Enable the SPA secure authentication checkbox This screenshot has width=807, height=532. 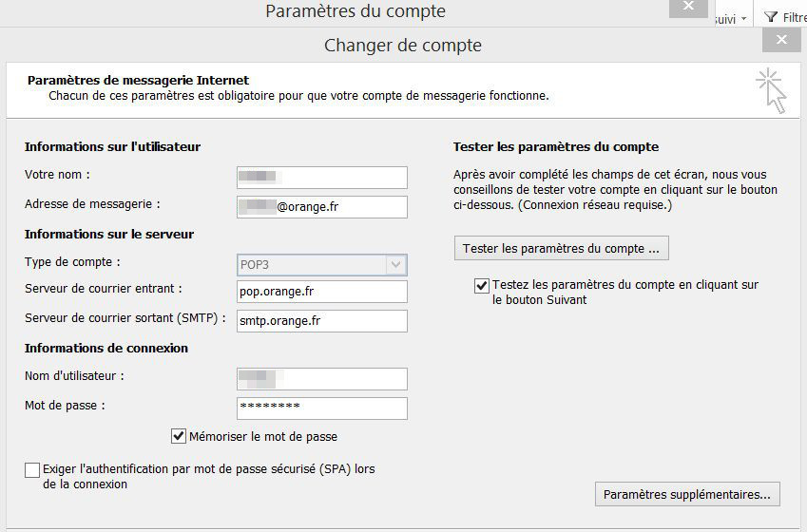[33, 470]
